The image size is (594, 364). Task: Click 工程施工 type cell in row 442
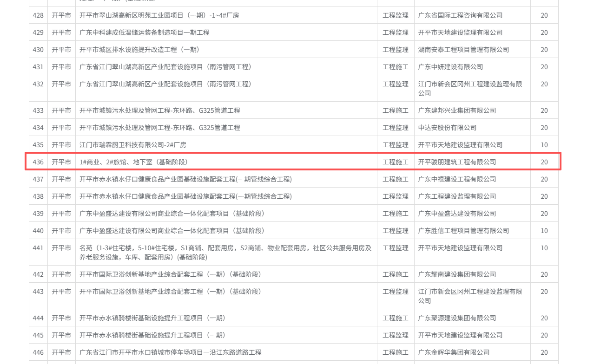[396, 274]
